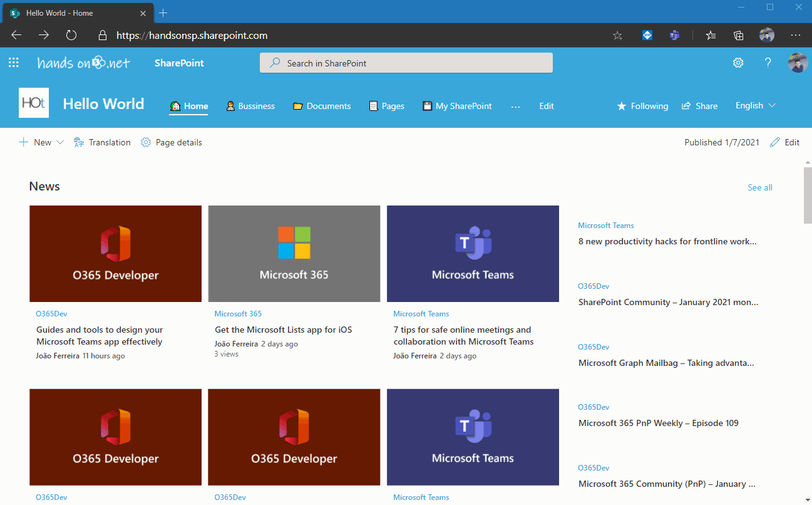Switch to the Documents navigation tab
The height and width of the screenshot is (505, 812).
coord(321,106)
